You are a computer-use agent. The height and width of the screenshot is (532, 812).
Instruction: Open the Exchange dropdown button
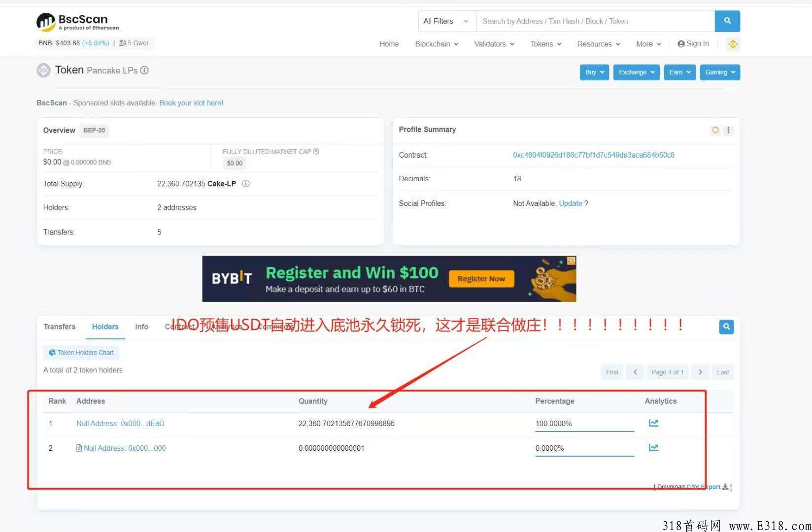[637, 72]
